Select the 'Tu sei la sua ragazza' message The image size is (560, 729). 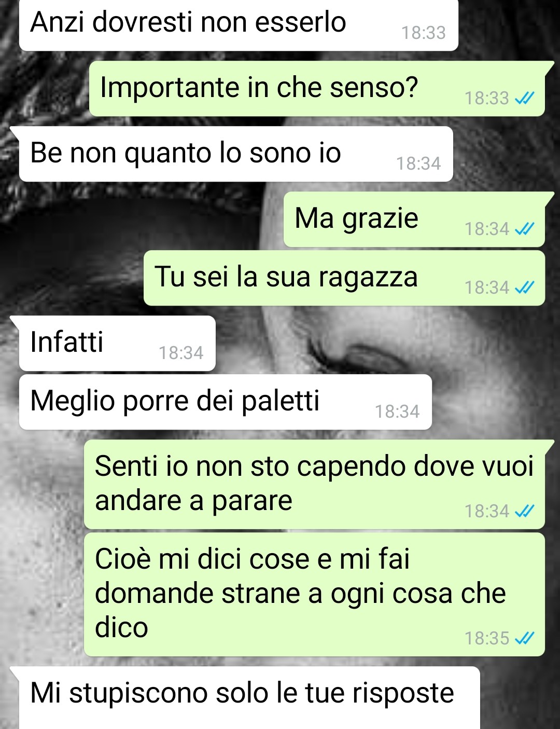(x=344, y=278)
